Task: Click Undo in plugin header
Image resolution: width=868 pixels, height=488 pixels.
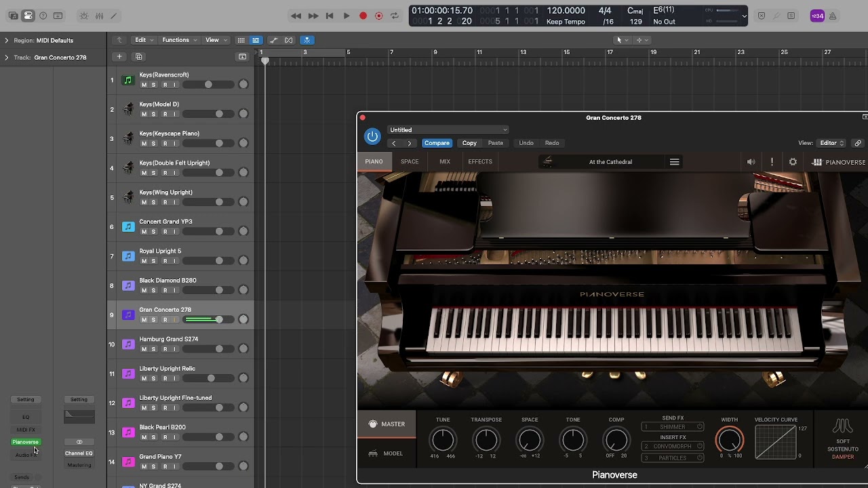Action: point(526,143)
